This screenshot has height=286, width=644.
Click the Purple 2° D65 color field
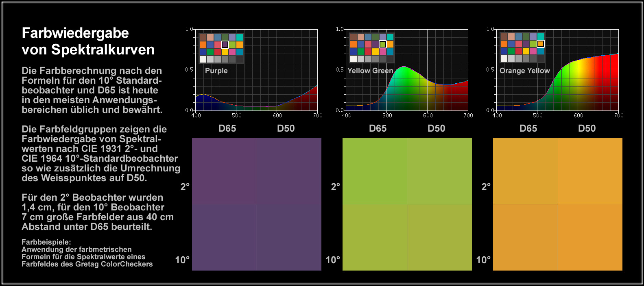point(224,171)
